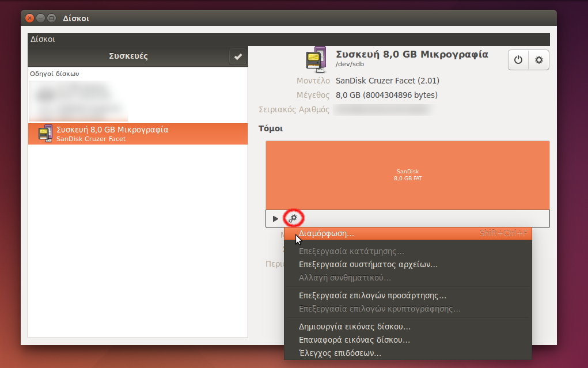
Task: Click the Δίσκοι application menu bar label
Action: [x=43, y=40]
